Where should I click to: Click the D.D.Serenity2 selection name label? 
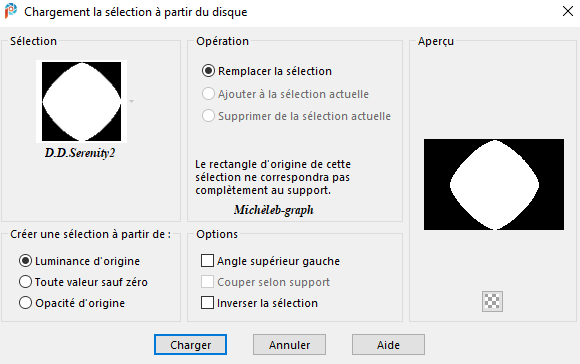pyautogui.click(x=80, y=153)
